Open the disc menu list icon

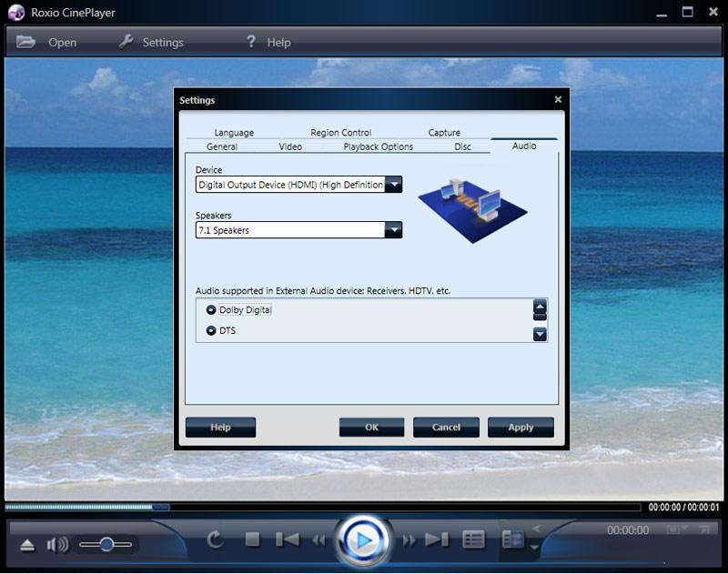pyautogui.click(x=473, y=539)
